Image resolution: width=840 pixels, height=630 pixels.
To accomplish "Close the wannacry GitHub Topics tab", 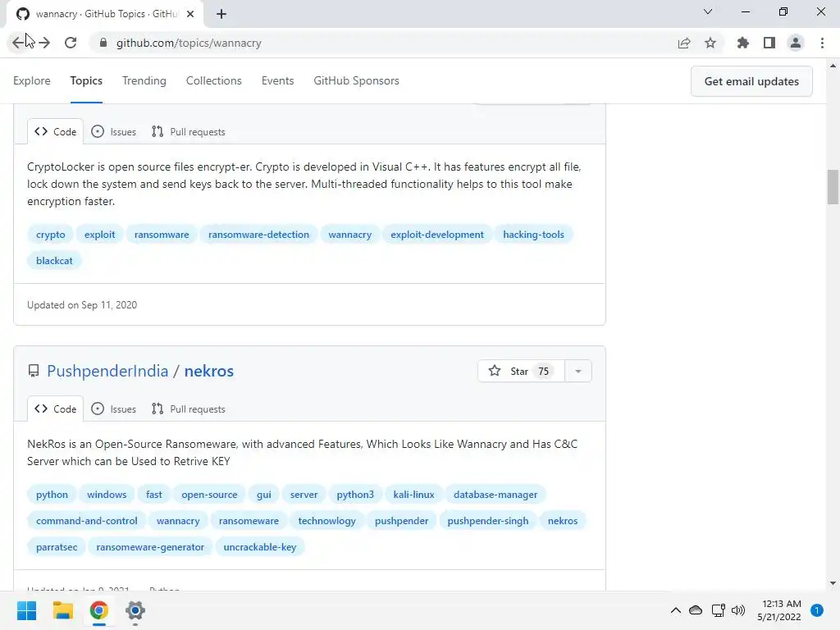I will 190,14.
